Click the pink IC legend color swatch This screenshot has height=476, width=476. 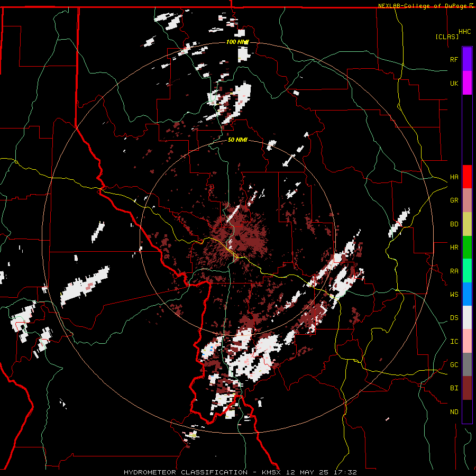click(x=467, y=341)
